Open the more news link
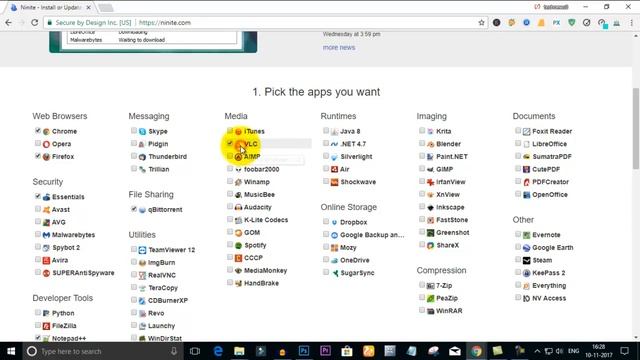Image resolution: width=640 pixels, height=360 pixels. [x=339, y=47]
